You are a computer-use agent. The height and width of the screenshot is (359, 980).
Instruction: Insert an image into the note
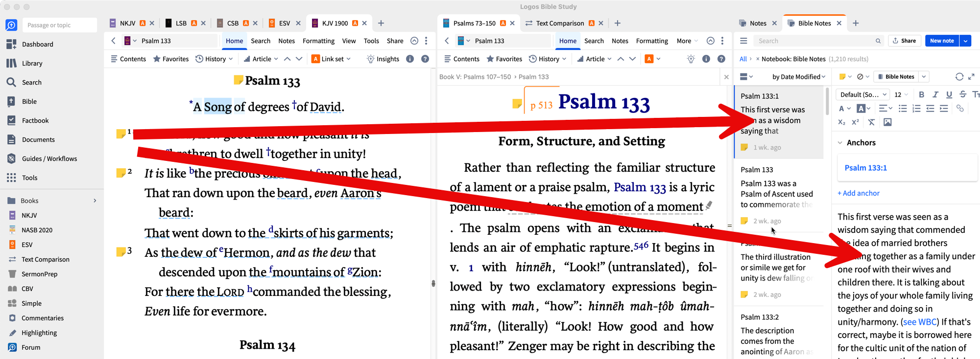pos(887,122)
